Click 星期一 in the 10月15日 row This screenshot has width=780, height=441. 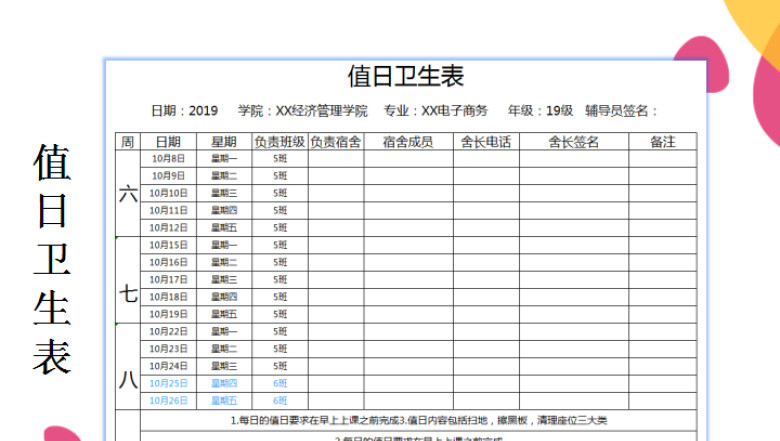tap(224, 245)
